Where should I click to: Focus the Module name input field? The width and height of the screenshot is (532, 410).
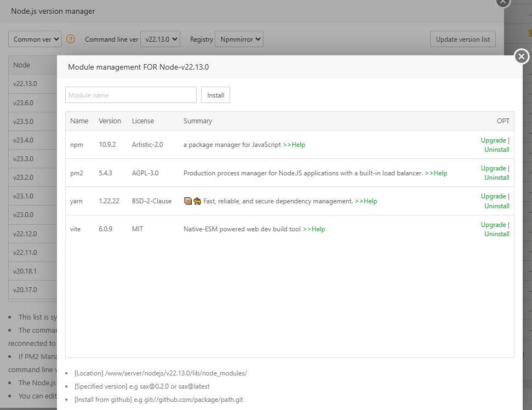point(130,95)
